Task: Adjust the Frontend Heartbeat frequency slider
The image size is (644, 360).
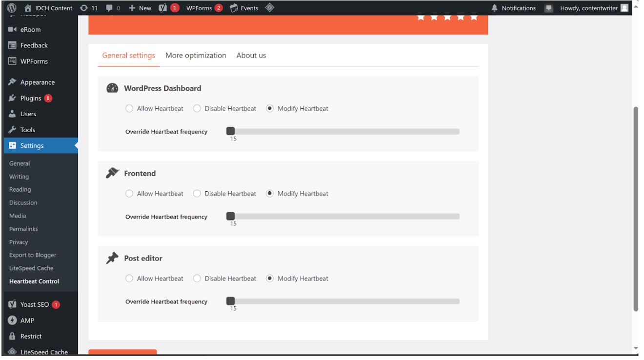Action: click(230, 215)
